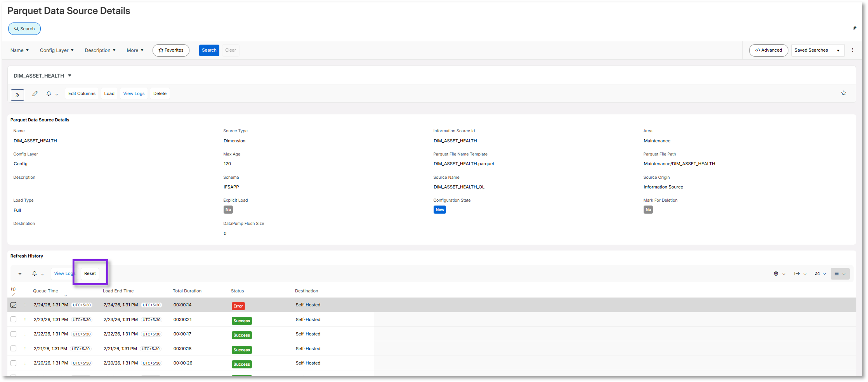This screenshot has height=382, width=868.
Task: Click the Favorites button
Action: click(171, 50)
